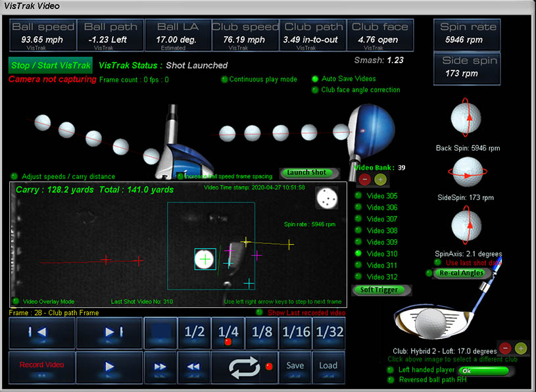536x392 pixels.
Task: Click the Save video button
Action: 295,367
